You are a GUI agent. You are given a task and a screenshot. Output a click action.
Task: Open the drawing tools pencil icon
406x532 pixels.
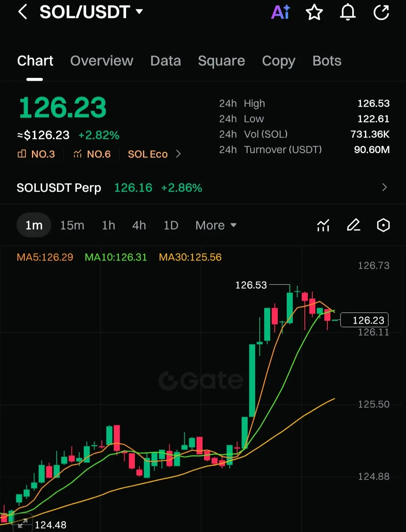353,225
